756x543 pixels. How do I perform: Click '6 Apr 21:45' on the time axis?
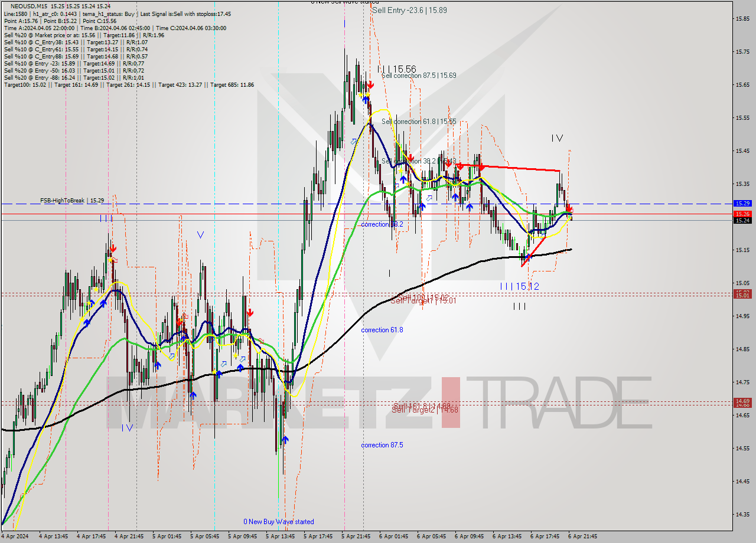tap(584, 537)
